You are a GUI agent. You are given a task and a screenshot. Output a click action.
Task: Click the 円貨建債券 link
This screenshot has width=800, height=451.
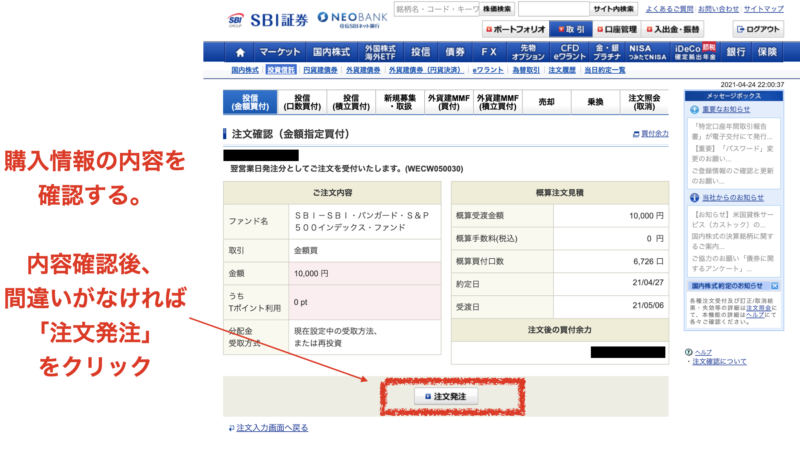pyautogui.click(x=320, y=70)
